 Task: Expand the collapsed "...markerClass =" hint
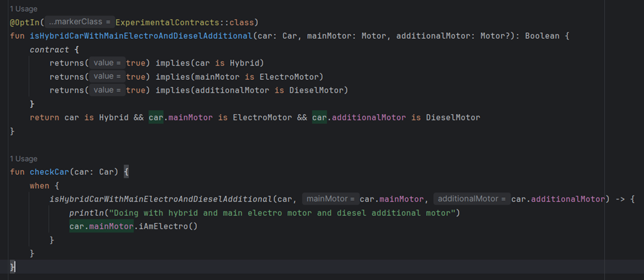click(x=79, y=22)
